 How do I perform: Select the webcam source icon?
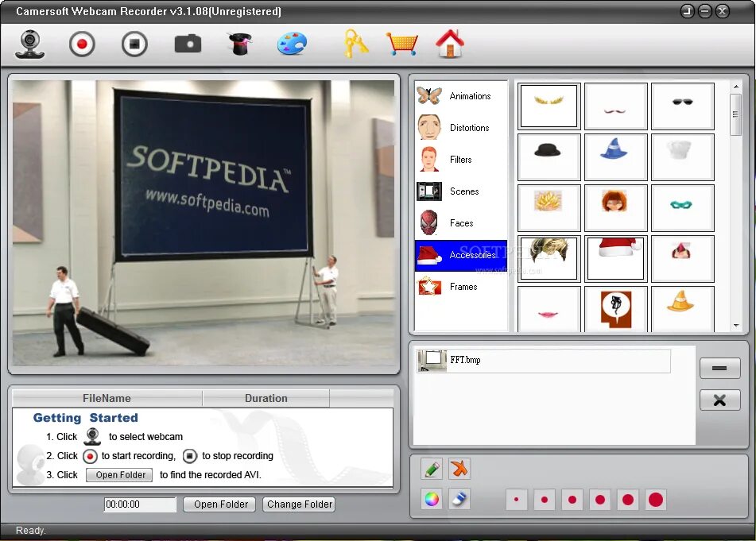pos(29,44)
